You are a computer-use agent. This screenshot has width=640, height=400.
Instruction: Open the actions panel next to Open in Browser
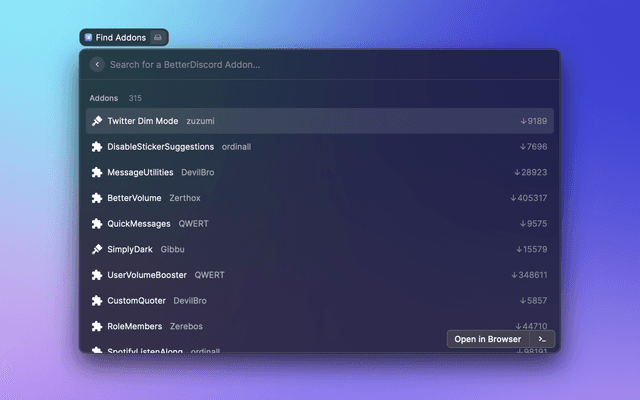[x=542, y=339]
